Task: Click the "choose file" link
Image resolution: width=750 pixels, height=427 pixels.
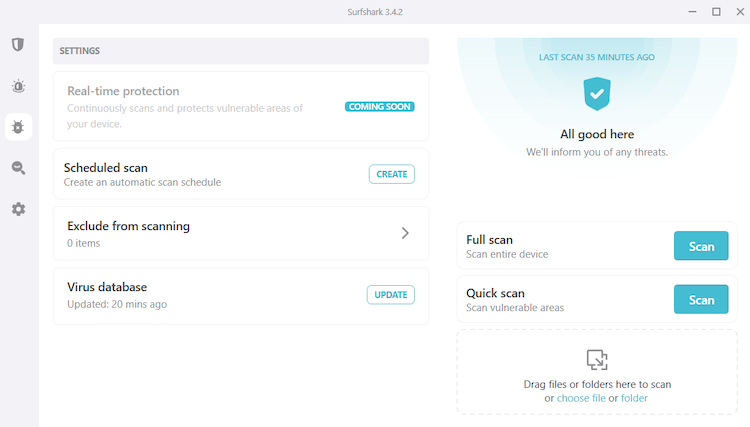Action: click(x=581, y=398)
